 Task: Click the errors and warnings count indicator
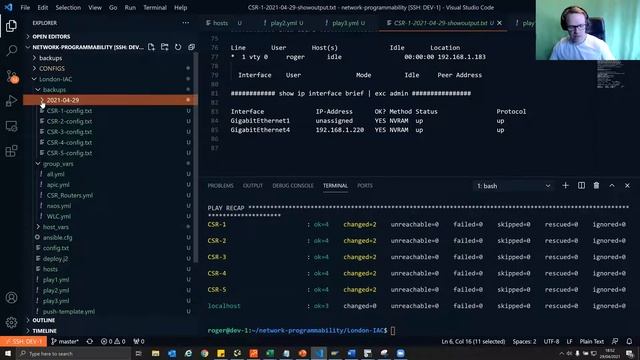click(113, 341)
